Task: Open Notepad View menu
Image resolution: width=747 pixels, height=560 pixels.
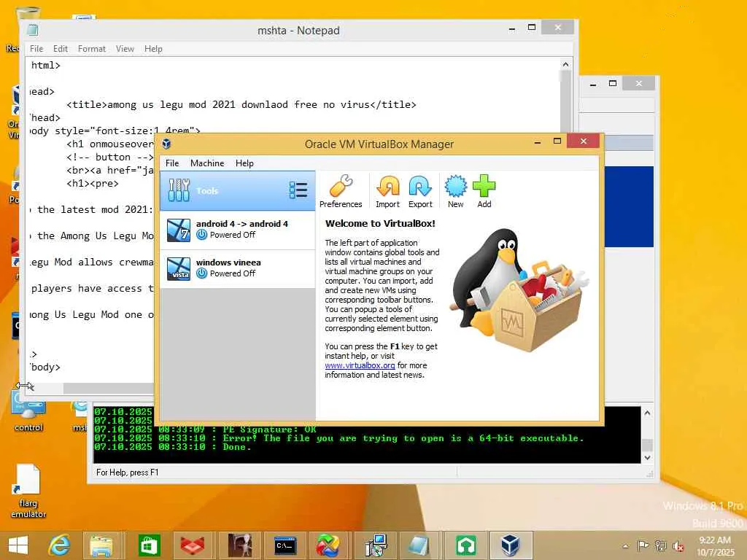Action: pyautogui.click(x=125, y=49)
